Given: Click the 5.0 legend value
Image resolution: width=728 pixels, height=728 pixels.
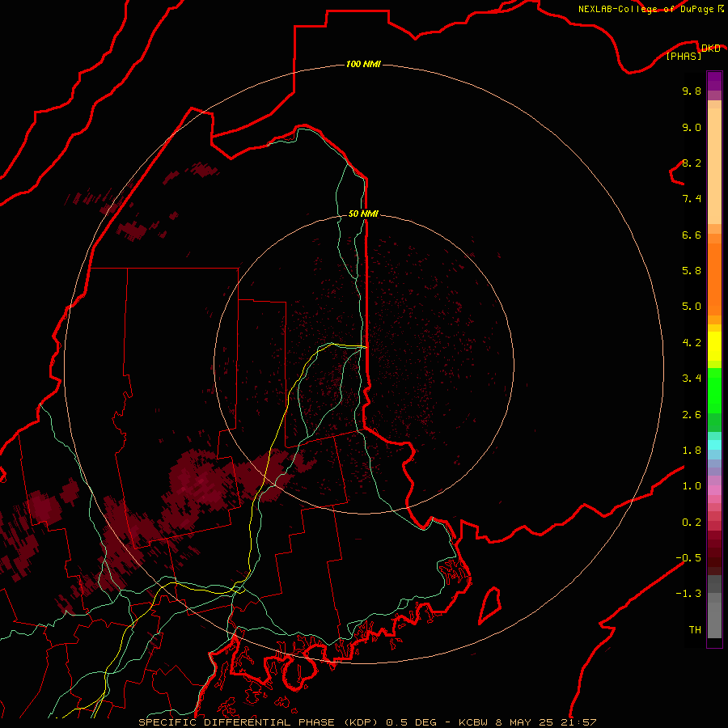Looking at the screenshot, I should (x=692, y=307).
